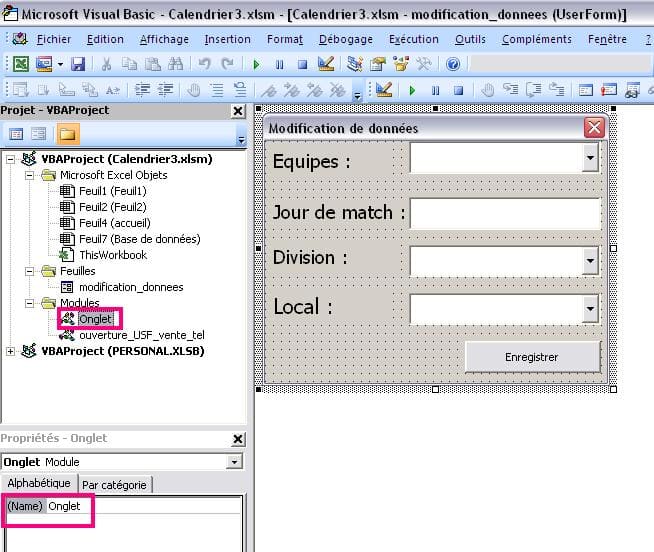Open the Insert UserForm dropdown arrow
The image size is (654, 552).
(x=60, y=64)
